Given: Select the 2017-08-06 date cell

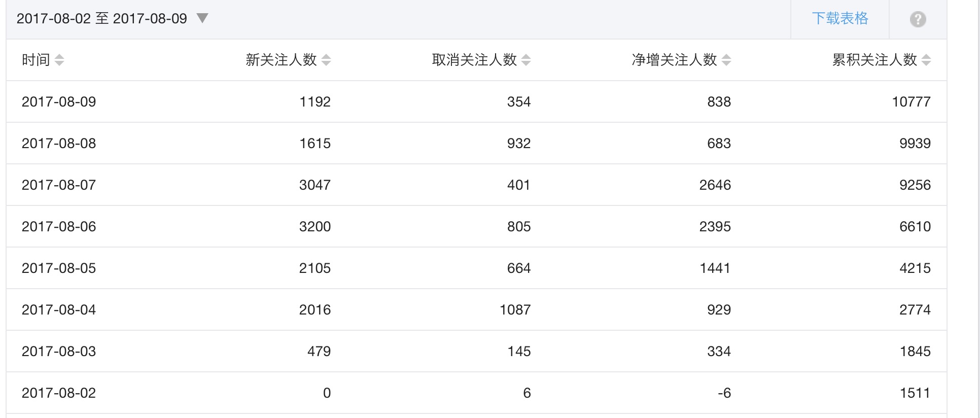Looking at the screenshot, I should 59,226.
